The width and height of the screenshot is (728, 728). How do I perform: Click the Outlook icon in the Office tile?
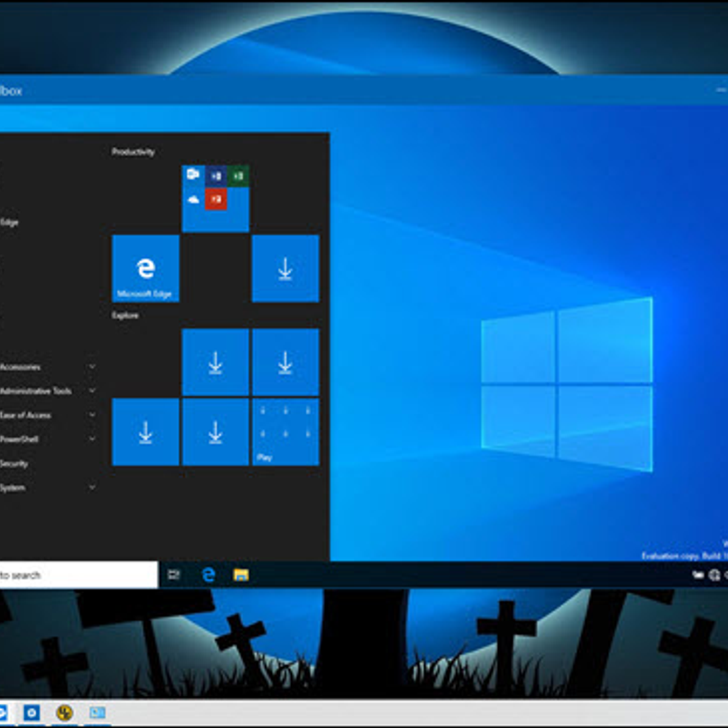pyautogui.click(x=193, y=175)
